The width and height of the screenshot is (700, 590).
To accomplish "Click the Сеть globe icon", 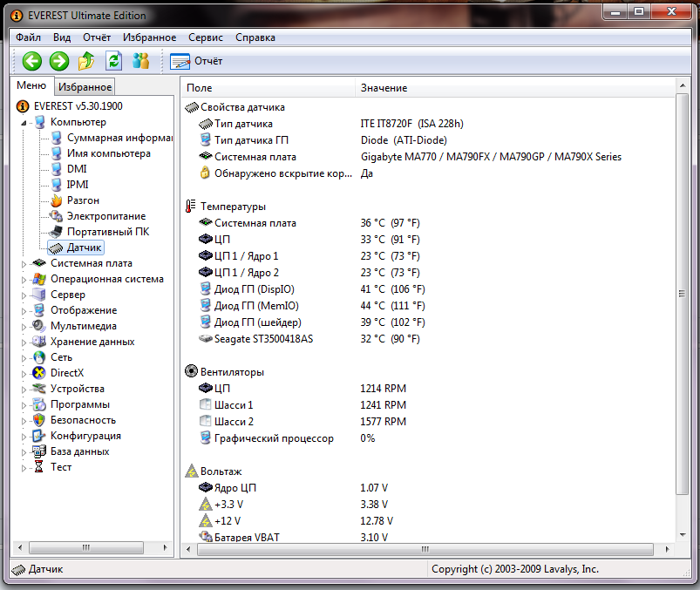I will (39, 357).
